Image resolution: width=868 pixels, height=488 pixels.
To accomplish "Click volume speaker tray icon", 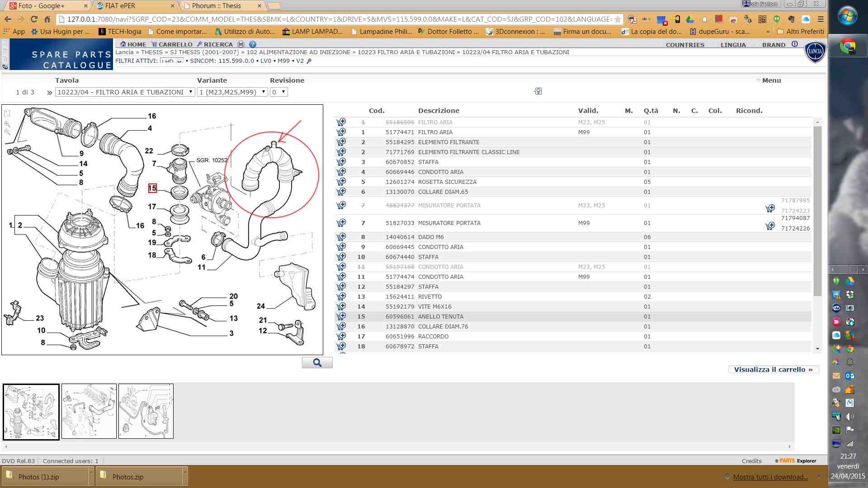I will coord(850,417).
